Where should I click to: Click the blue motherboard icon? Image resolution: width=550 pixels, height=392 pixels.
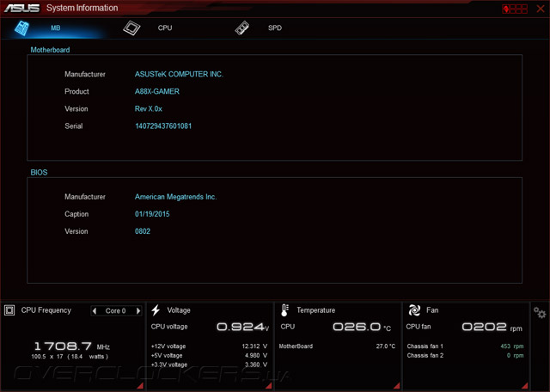point(21,28)
